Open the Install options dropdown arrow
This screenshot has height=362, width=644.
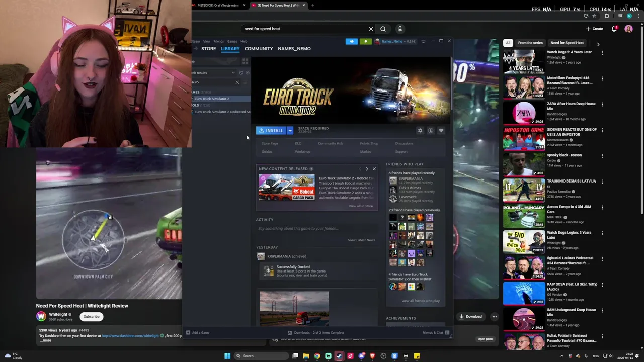pyautogui.click(x=290, y=131)
